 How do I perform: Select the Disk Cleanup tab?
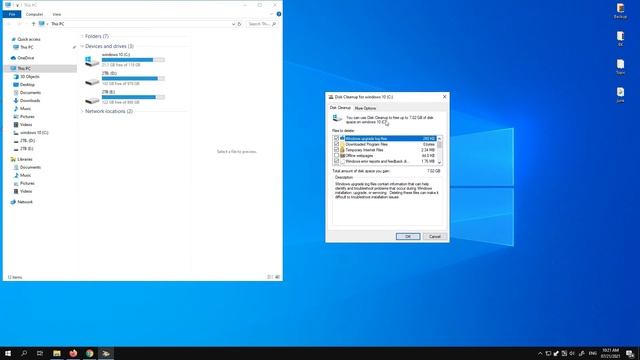(340, 108)
